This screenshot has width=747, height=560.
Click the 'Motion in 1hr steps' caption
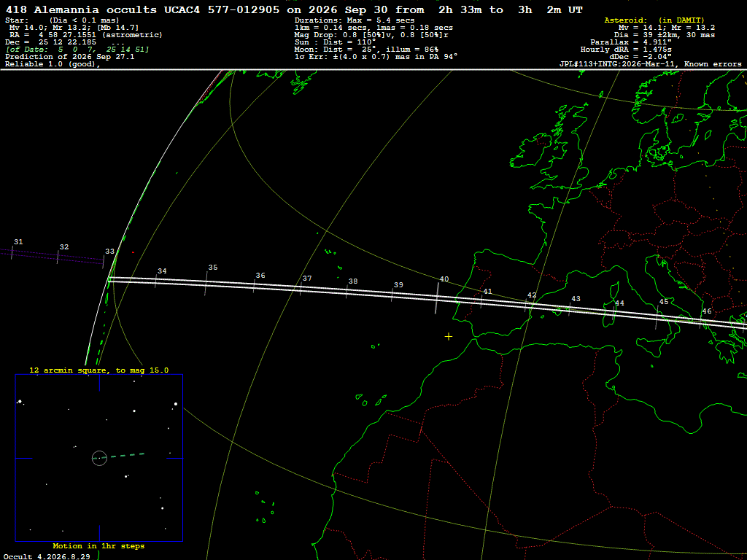98,545
